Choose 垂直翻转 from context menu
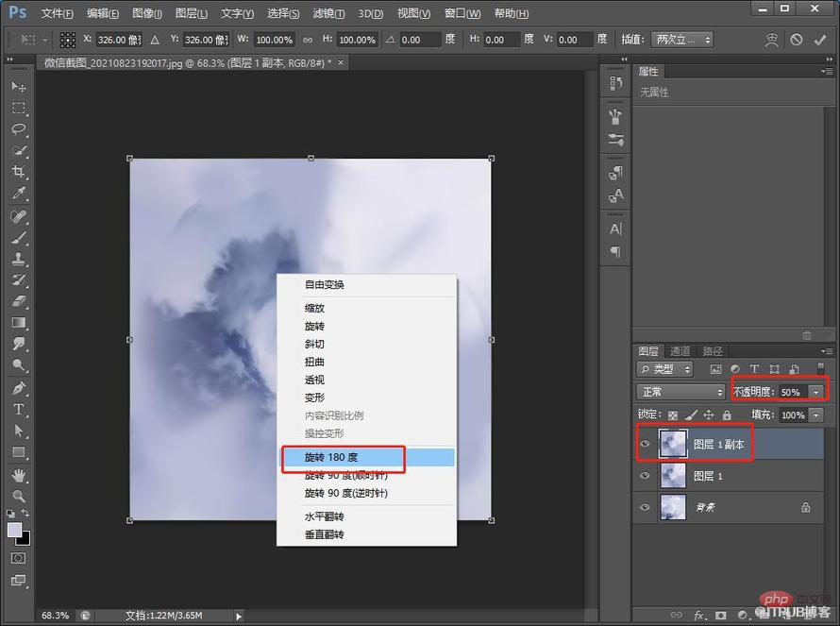This screenshot has height=626, width=840. point(324,534)
